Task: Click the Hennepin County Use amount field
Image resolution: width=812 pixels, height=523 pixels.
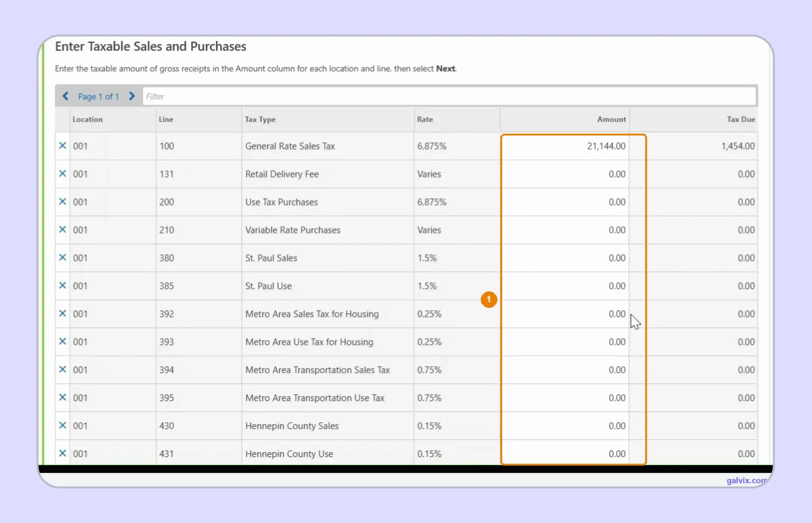Action: 565,453
